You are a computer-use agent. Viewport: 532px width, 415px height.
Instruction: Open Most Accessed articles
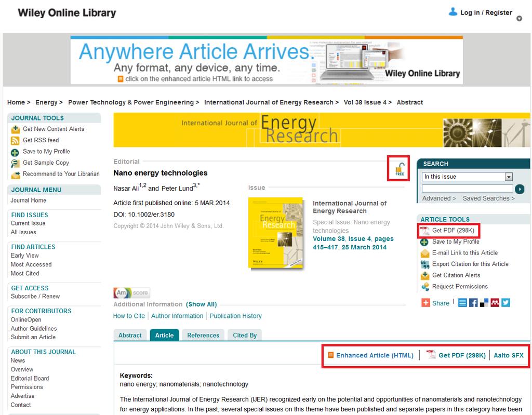31,264
